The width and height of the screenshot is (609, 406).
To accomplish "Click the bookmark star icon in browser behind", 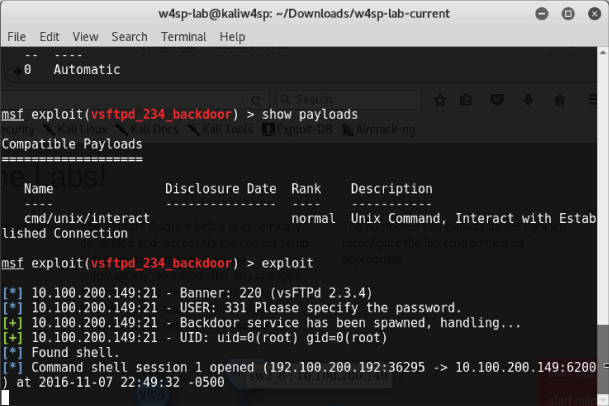I will tap(440, 100).
